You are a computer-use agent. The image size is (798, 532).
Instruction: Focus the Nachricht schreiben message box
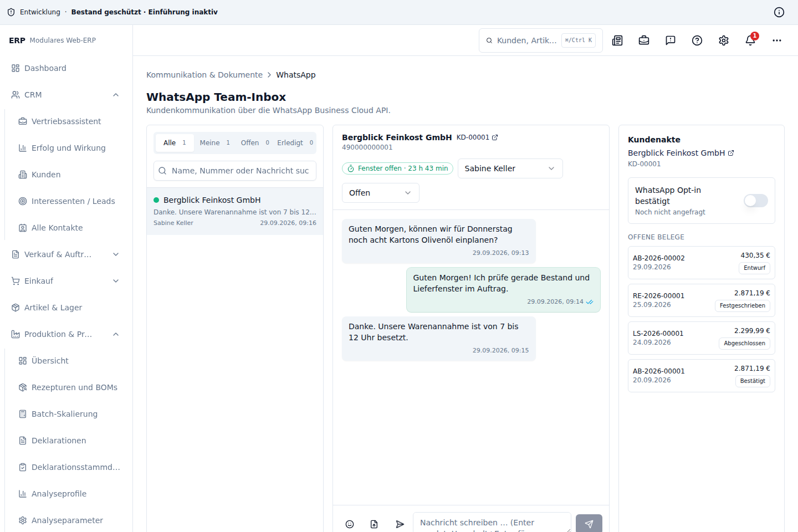tap(492, 523)
